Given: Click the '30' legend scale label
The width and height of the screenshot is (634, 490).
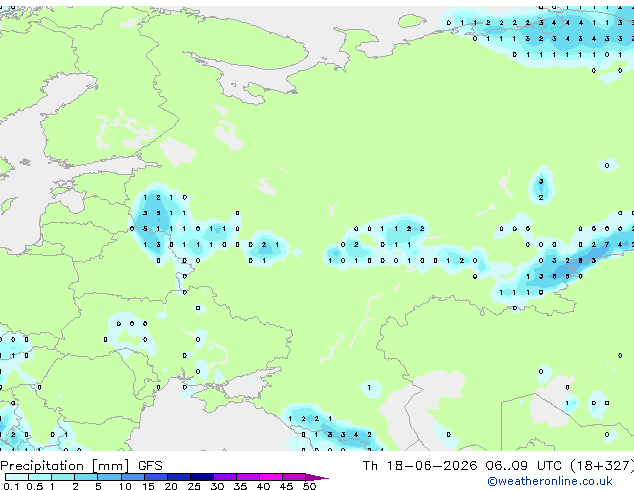Looking at the screenshot, I should point(217,486).
